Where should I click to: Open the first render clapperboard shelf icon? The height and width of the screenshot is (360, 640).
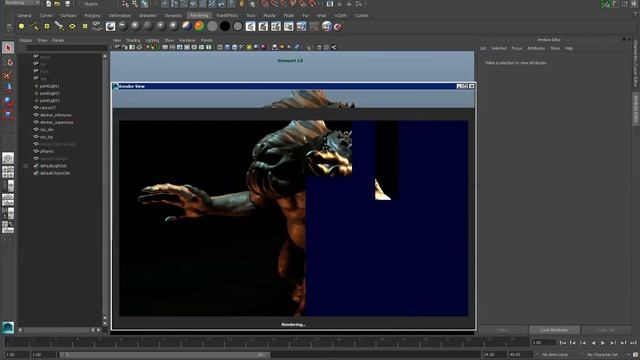click(250, 27)
